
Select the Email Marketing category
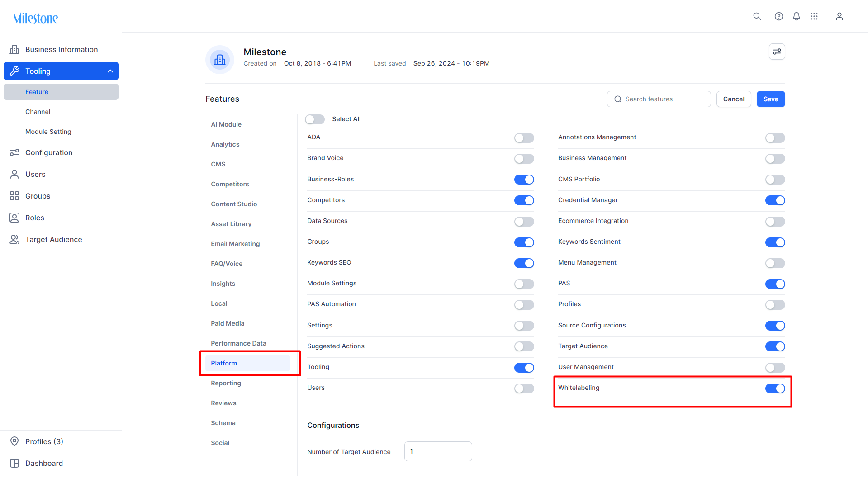coord(248,244)
